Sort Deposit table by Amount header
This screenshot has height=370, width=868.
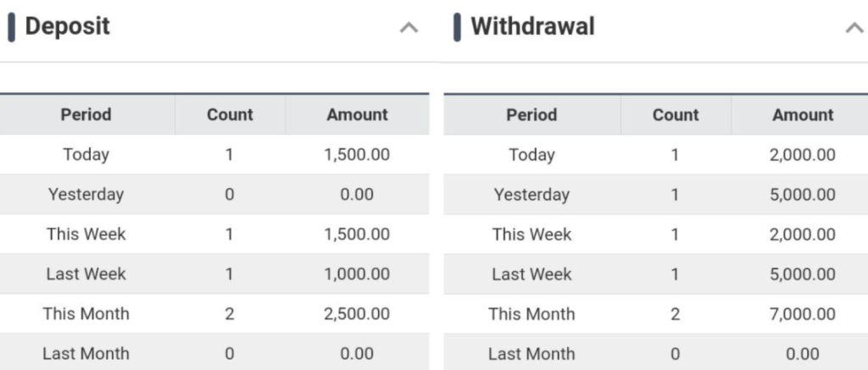point(357,115)
